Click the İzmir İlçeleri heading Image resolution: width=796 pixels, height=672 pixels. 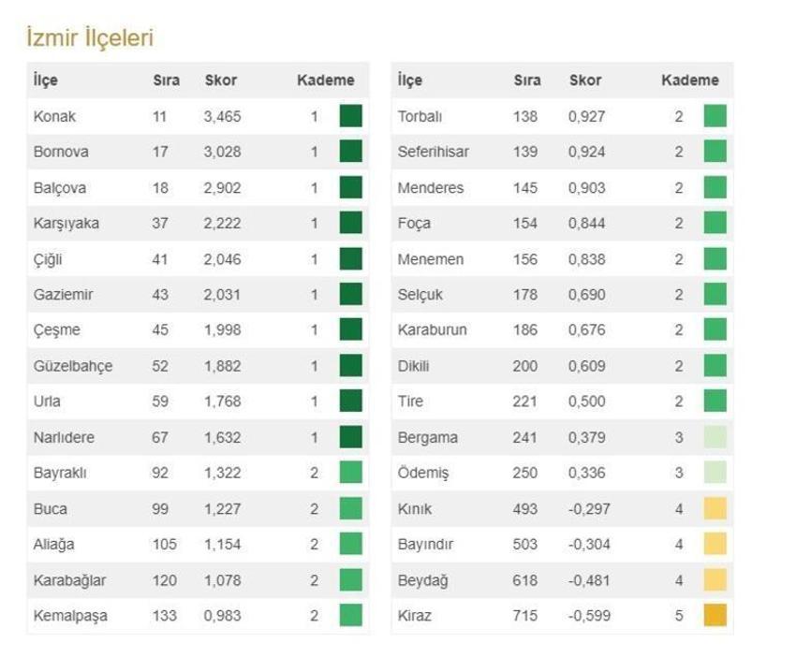[90, 38]
